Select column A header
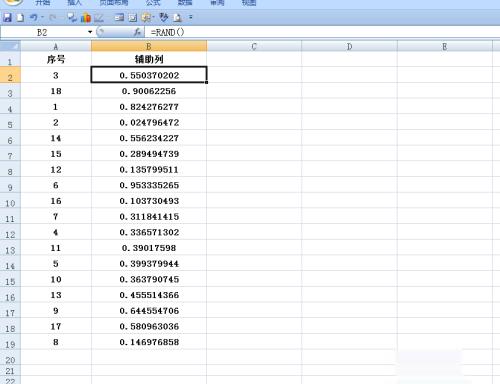This screenshot has height=384, width=500. tap(56, 46)
